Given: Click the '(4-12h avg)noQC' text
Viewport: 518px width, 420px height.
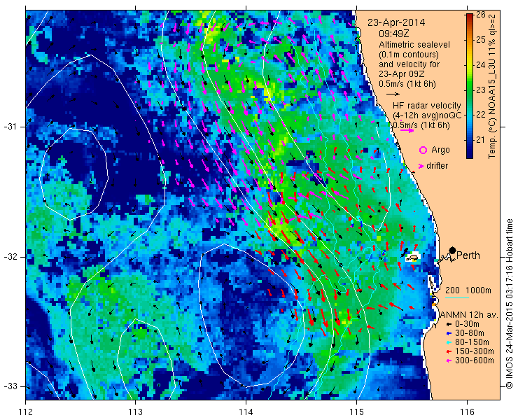Looking at the screenshot, I should click(427, 115).
